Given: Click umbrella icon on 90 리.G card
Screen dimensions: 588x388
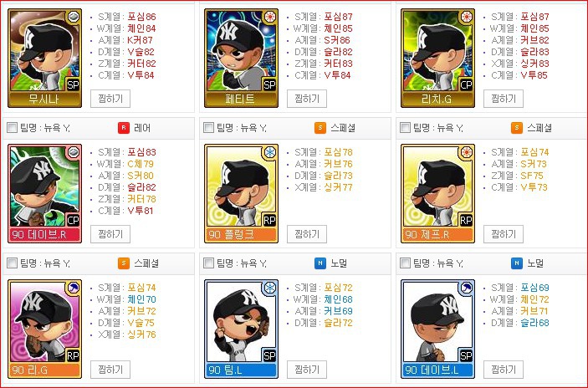Looking at the screenshot, I should [73, 287].
